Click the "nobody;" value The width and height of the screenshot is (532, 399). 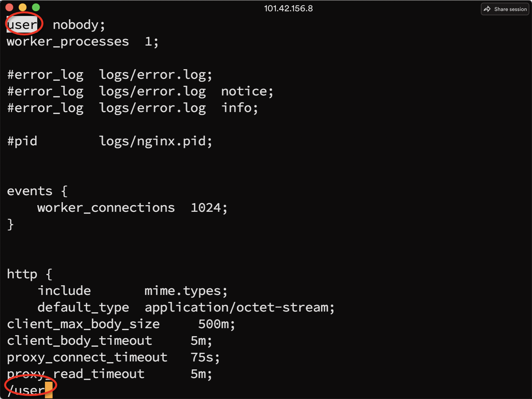pyautogui.click(x=79, y=25)
